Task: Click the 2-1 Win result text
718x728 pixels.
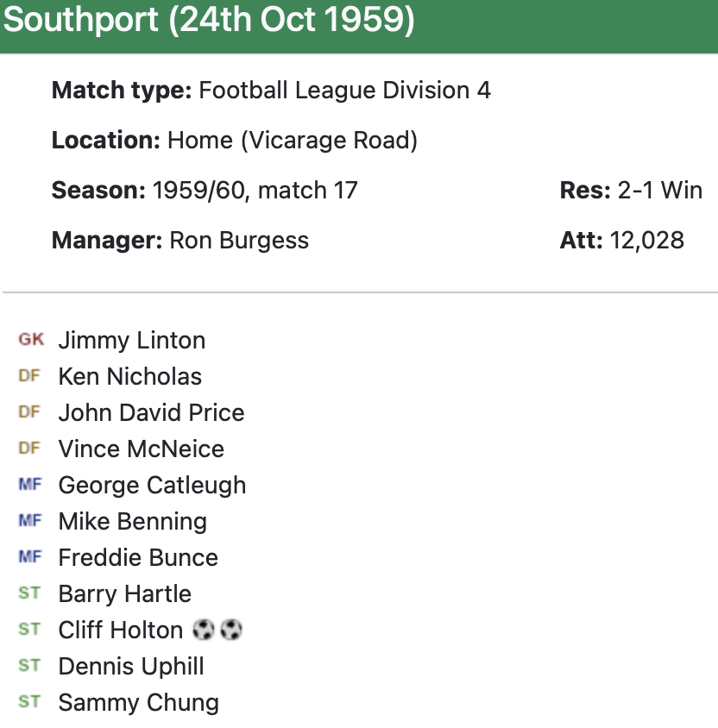Action: 659,190
